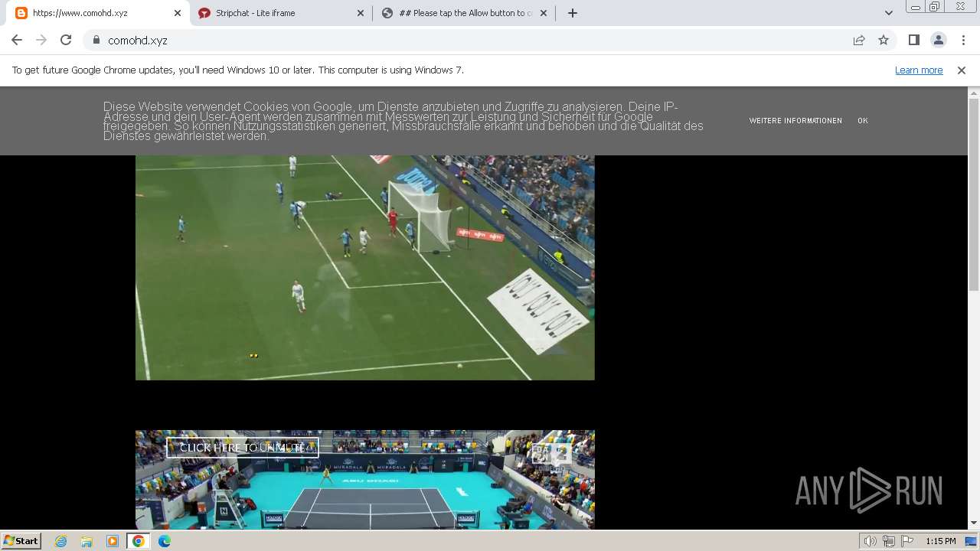Open a new browser tab

coord(572,13)
